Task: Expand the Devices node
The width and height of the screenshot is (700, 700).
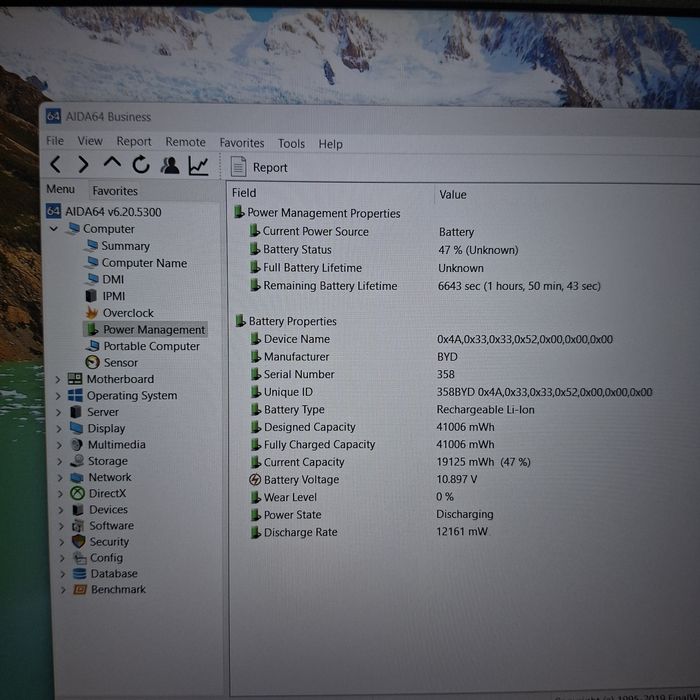Action: [x=61, y=510]
